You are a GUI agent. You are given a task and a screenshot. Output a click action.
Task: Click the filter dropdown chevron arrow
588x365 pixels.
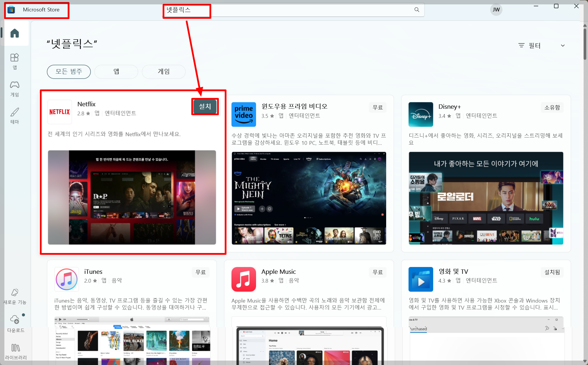563,45
